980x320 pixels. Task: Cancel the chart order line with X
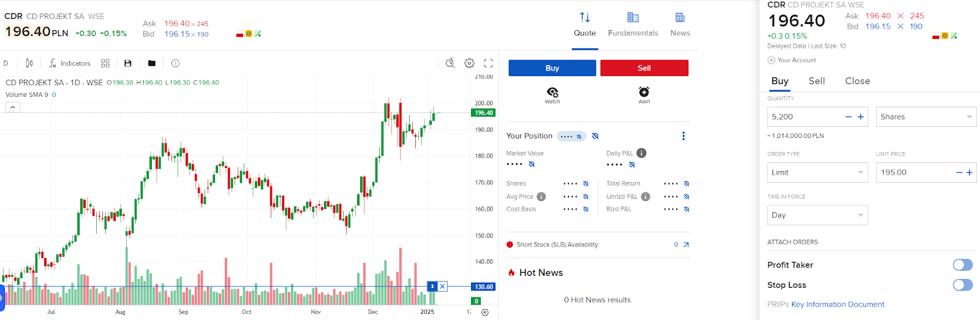pyautogui.click(x=442, y=286)
